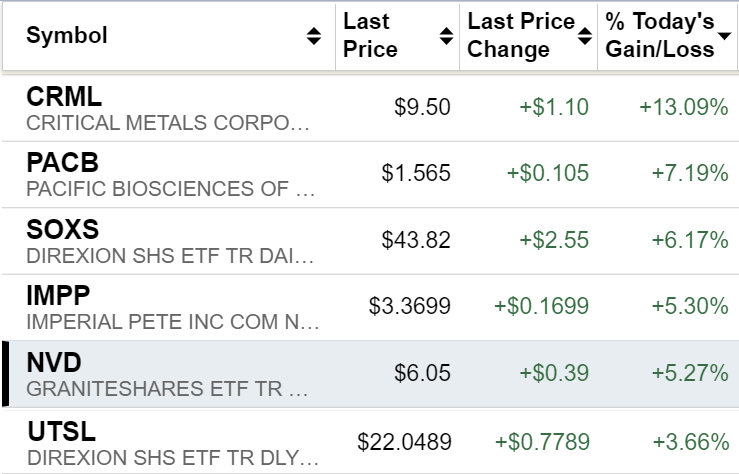739x474 pixels.
Task: Toggle the % Today's Gain/Loss descending arrow
Action: click(x=724, y=37)
